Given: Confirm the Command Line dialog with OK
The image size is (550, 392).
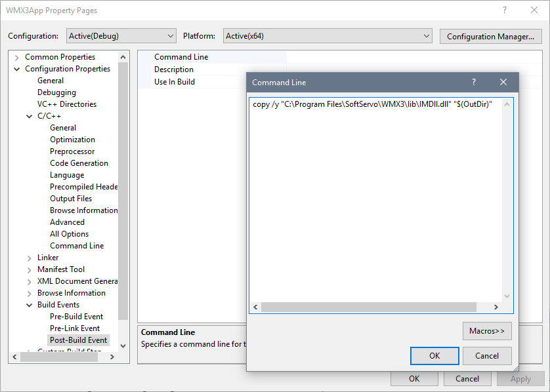Looking at the screenshot, I should tap(434, 356).
